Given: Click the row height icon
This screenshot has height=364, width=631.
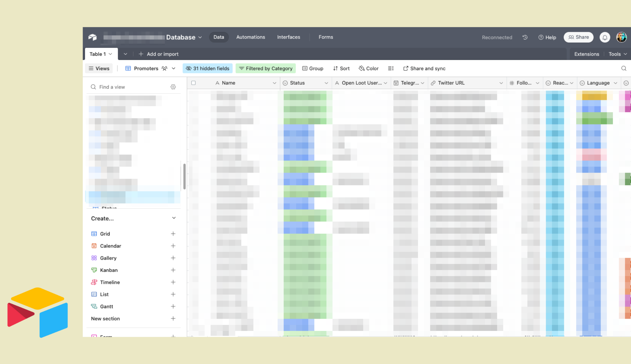Looking at the screenshot, I should (391, 68).
